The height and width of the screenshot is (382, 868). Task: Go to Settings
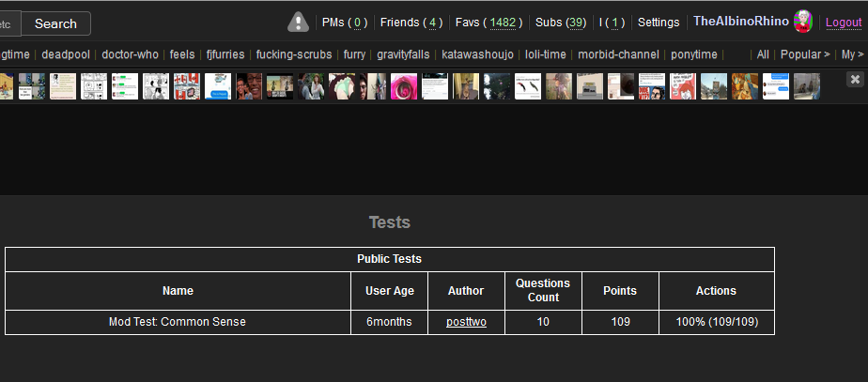[x=658, y=23]
